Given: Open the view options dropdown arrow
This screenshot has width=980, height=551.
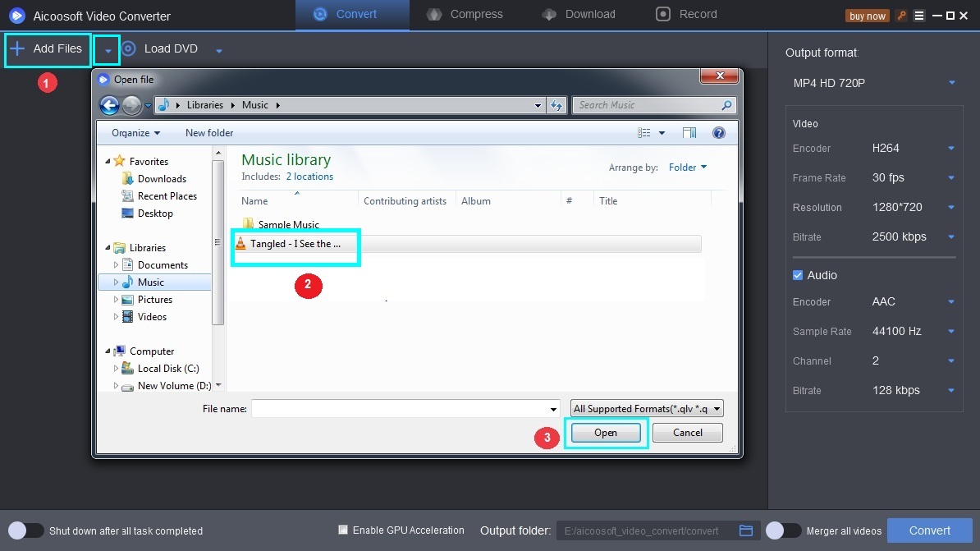Looking at the screenshot, I should [x=662, y=132].
